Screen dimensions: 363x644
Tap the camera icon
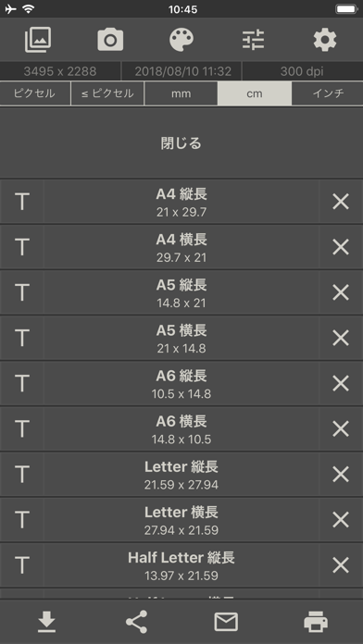click(x=110, y=40)
